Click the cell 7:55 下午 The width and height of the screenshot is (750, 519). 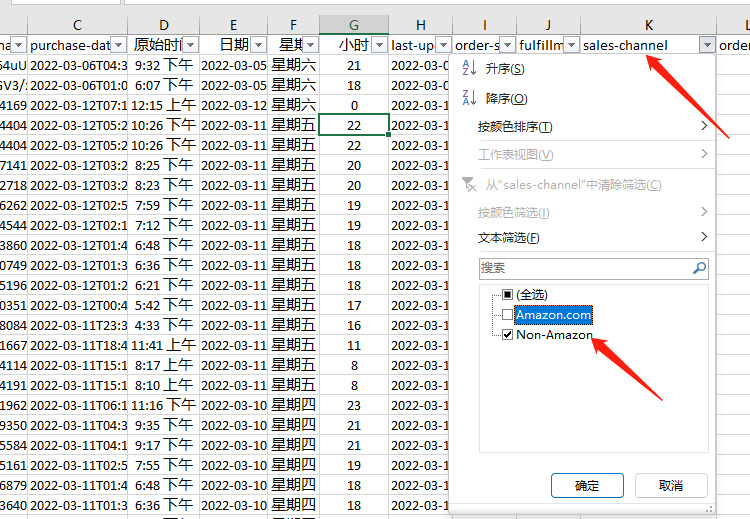point(164,465)
